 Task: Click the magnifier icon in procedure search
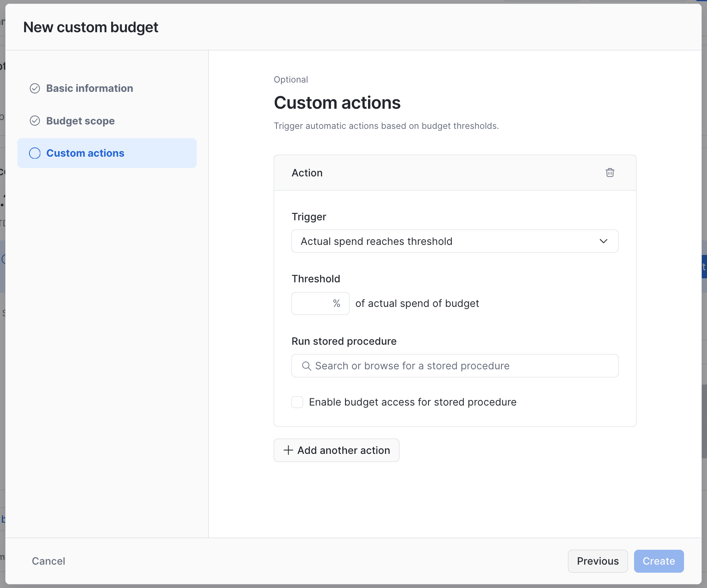click(306, 366)
